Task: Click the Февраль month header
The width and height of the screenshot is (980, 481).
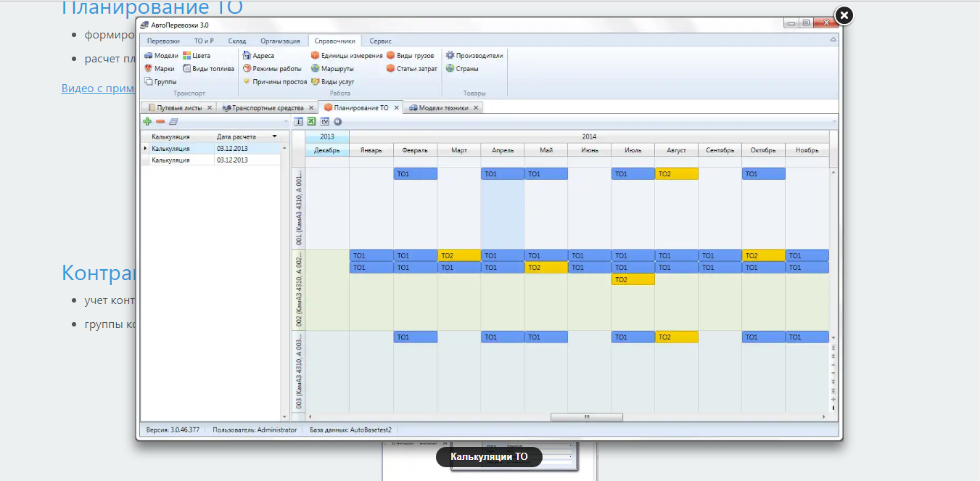Action: 415,150
